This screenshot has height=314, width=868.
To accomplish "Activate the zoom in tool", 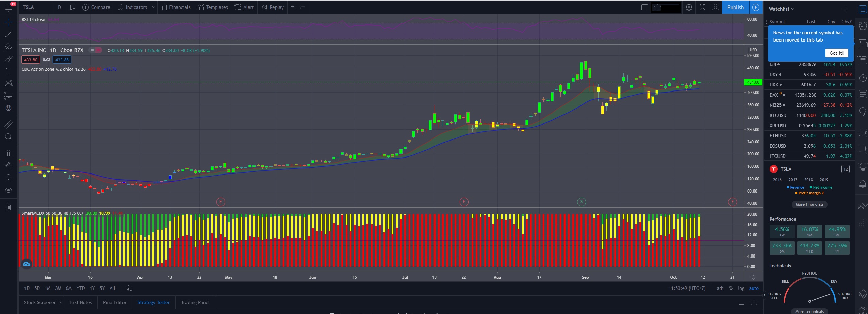I will coord(9,137).
